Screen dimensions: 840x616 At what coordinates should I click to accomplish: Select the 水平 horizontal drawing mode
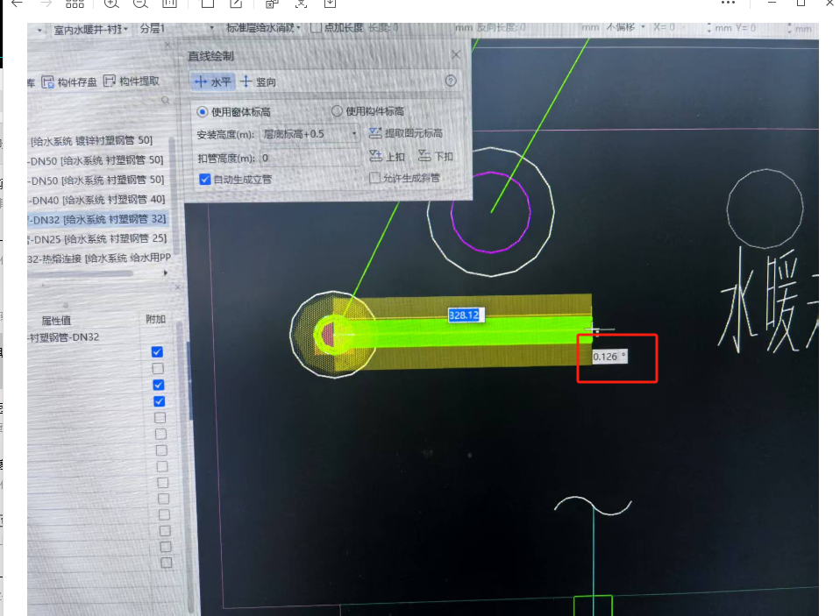[213, 81]
